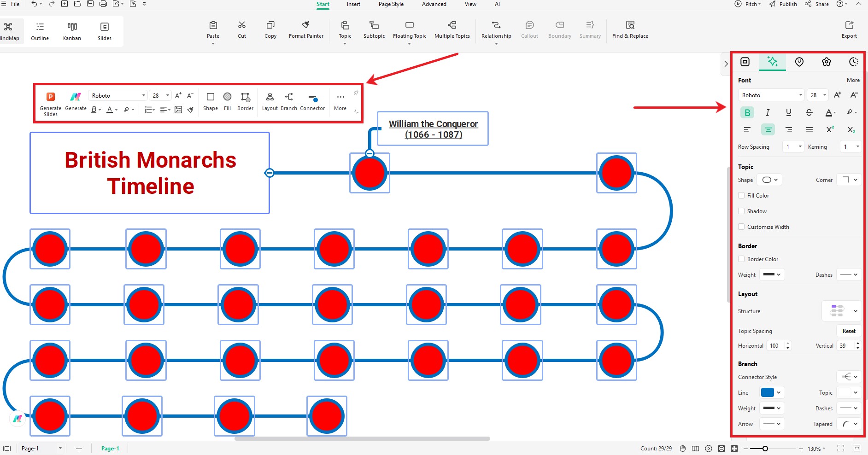Toggle Italic in the Font panel
The image size is (868, 455).
tap(768, 112)
